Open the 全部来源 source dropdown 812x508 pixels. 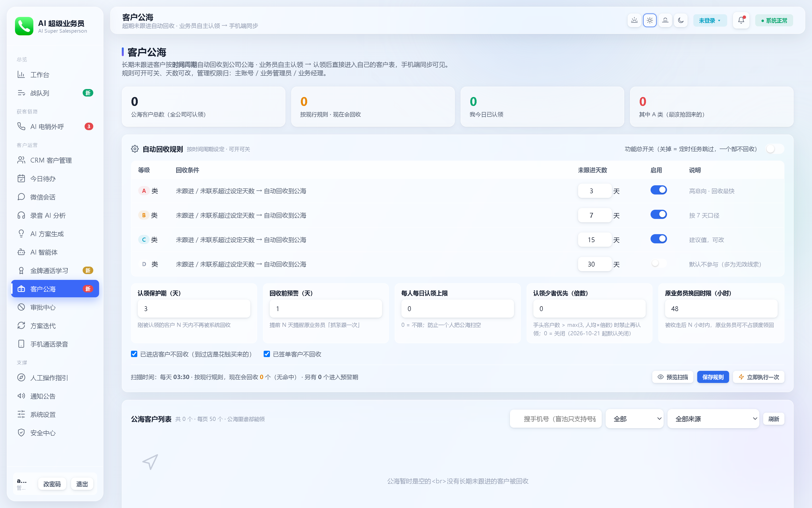(713, 419)
